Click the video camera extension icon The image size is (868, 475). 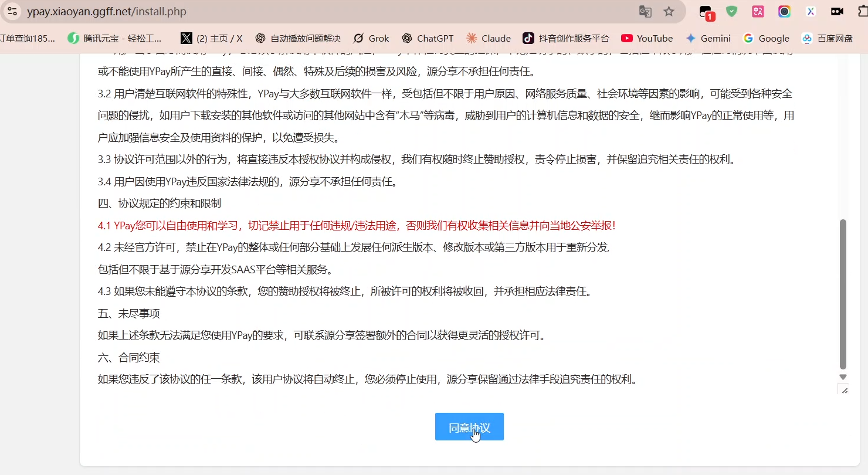pyautogui.click(x=837, y=11)
